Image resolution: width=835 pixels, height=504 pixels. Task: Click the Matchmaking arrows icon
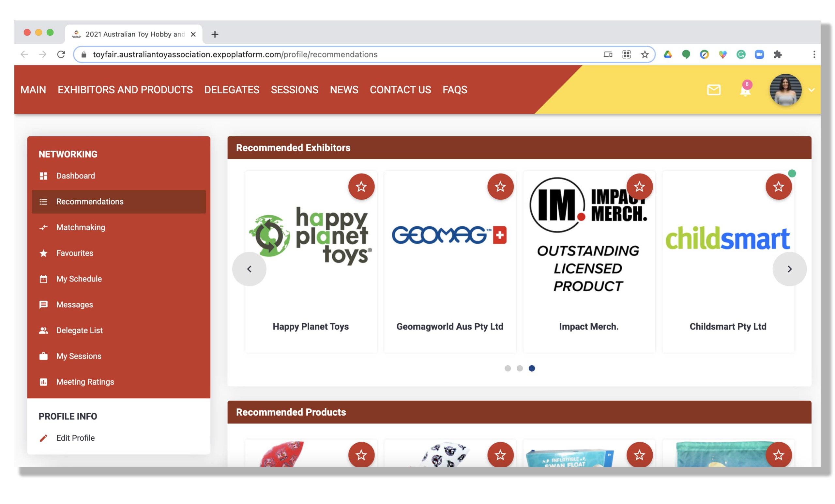pyautogui.click(x=43, y=227)
